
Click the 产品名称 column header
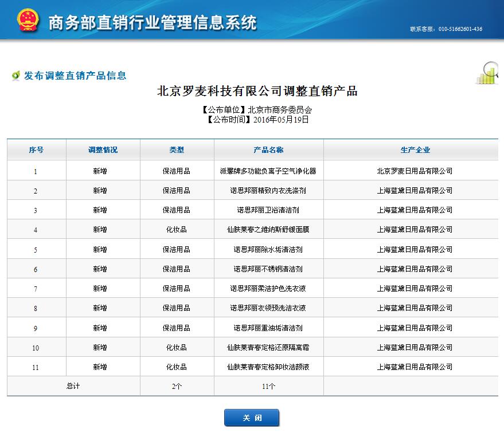[268, 150]
